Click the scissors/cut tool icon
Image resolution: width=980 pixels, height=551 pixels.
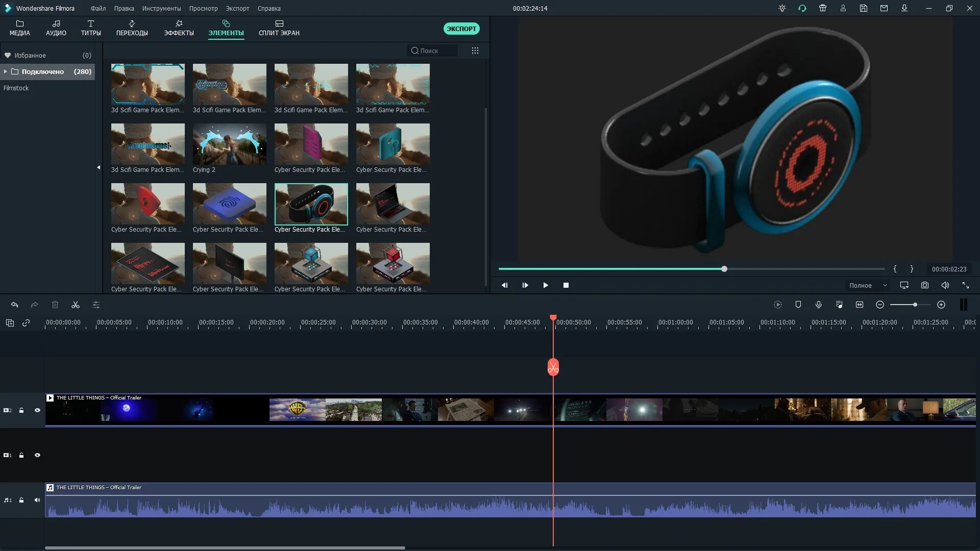pos(76,305)
